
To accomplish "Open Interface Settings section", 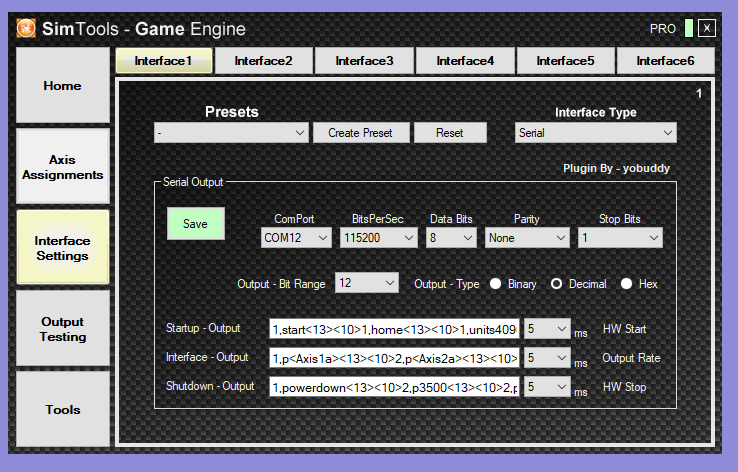I will 63,248.
